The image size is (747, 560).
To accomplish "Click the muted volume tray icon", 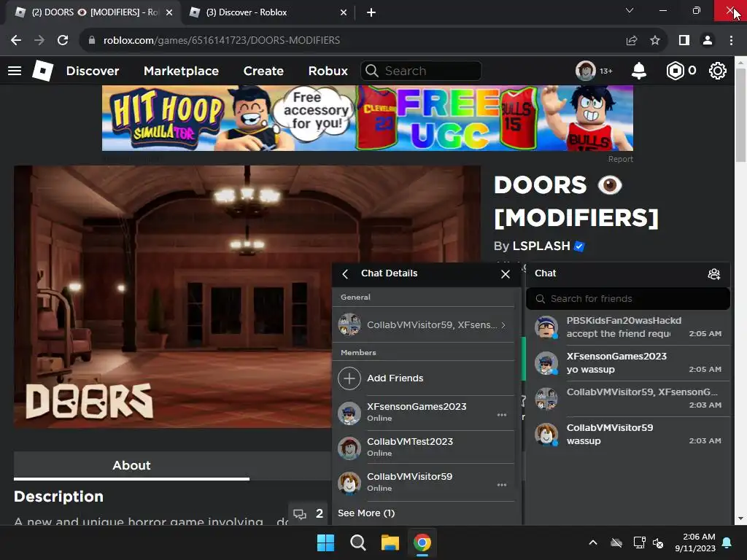I will click(658, 542).
